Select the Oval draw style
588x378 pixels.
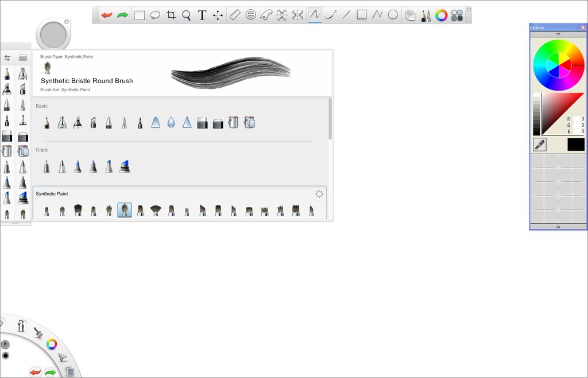pos(393,15)
